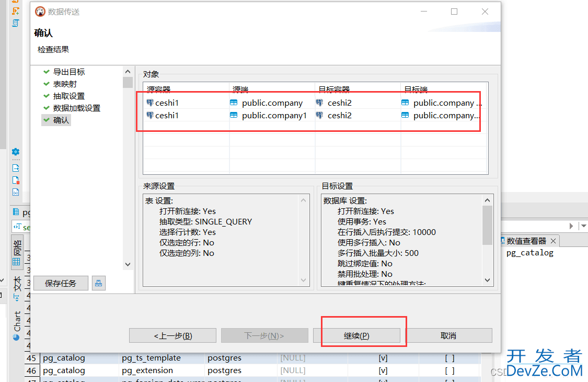
Task: Click the export file arrow icon in sidebar
Action: (x=16, y=168)
